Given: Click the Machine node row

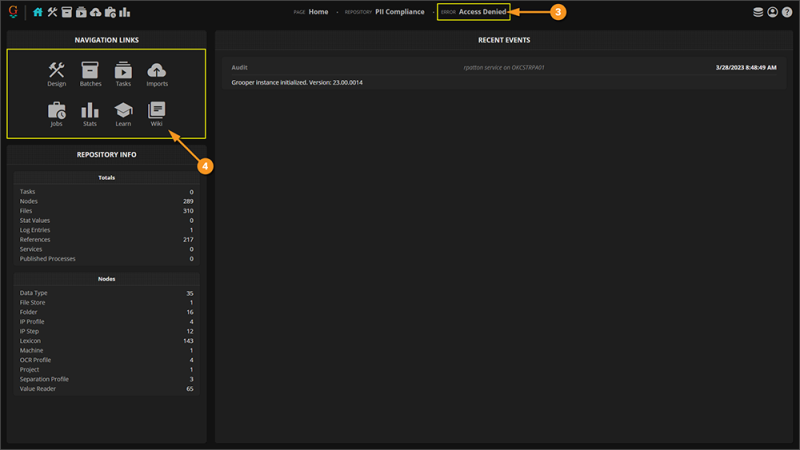Looking at the screenshot, I should click(x=107, y=351).
